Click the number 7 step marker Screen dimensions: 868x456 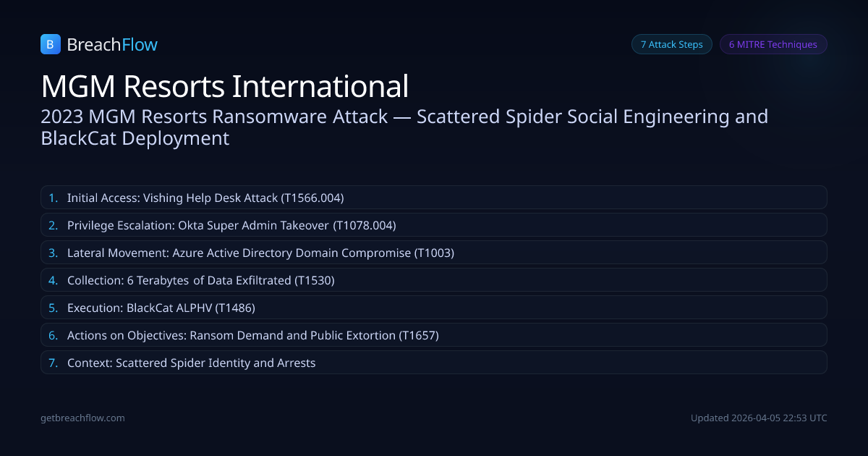point(53,363)
